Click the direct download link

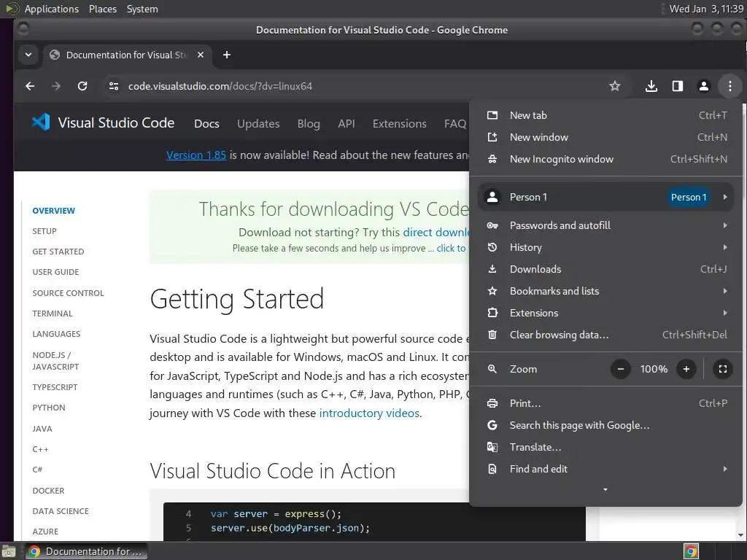[x=436, y=233]
